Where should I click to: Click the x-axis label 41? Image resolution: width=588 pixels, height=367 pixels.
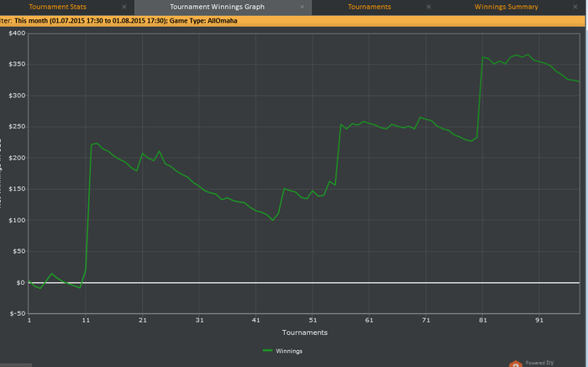pyautogui.click(x=255, y=320)
